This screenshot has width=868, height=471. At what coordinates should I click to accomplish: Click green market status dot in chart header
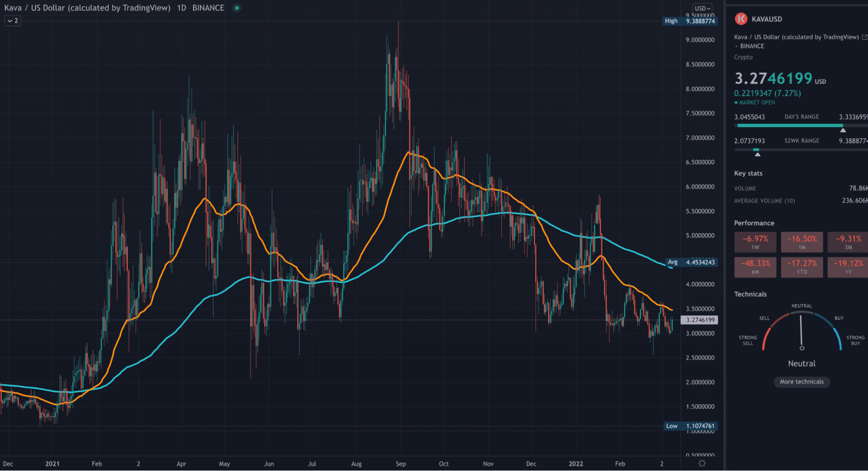tap(237, 8)
